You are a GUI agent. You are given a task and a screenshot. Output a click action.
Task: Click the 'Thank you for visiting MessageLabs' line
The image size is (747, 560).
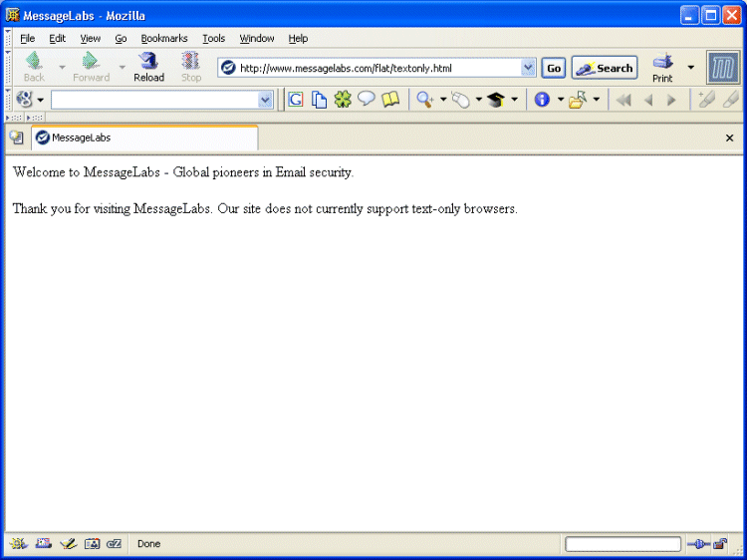(265, 208)
